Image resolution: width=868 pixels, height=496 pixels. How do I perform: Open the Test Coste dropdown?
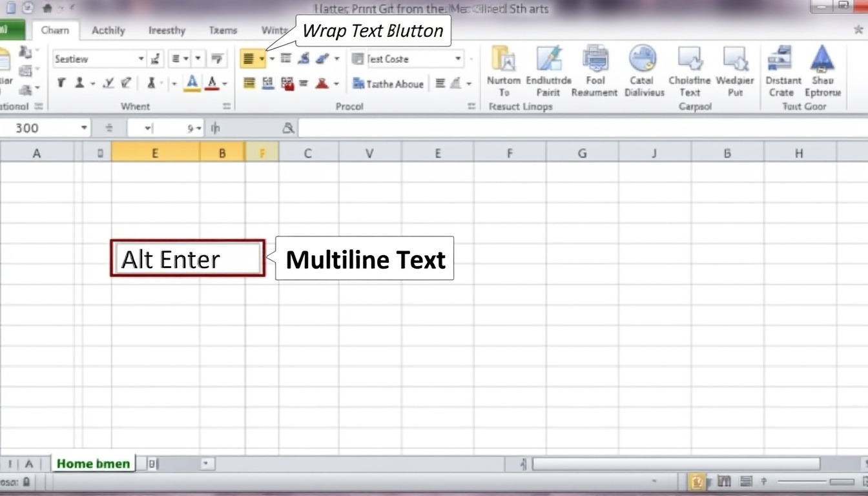(x=458, y=59)
